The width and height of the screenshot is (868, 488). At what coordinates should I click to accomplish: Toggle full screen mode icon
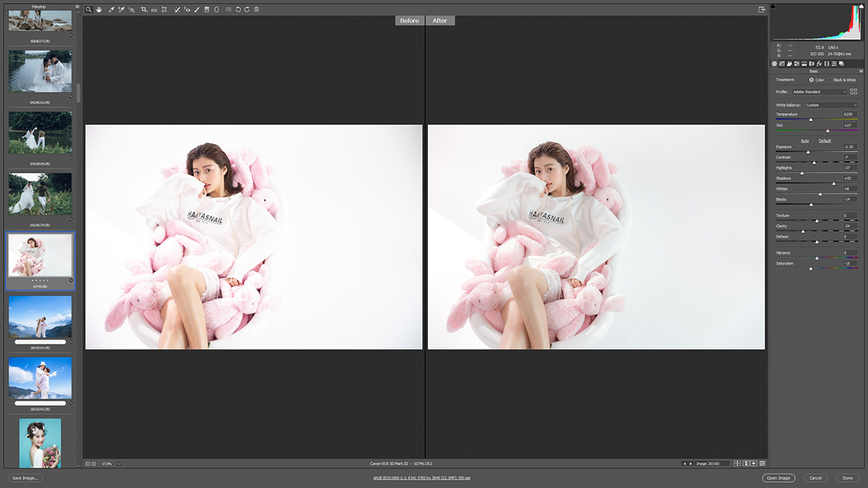click(762, 9)
